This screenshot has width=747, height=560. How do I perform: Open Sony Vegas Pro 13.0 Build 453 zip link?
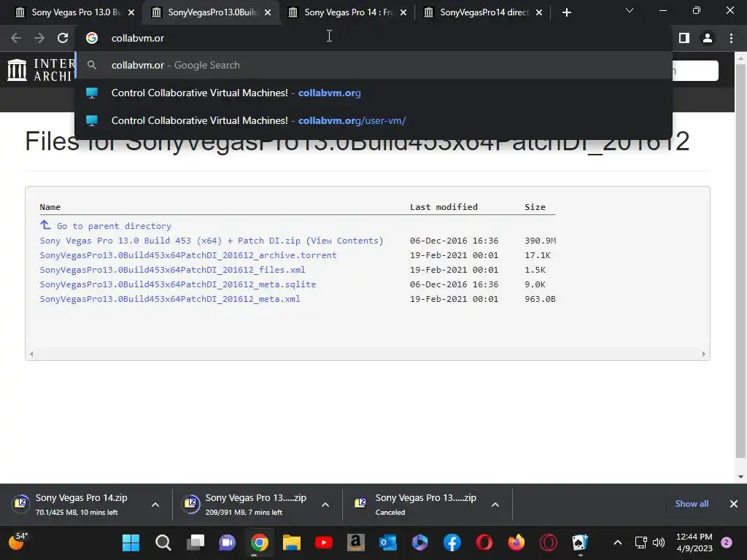coord(170,241)
